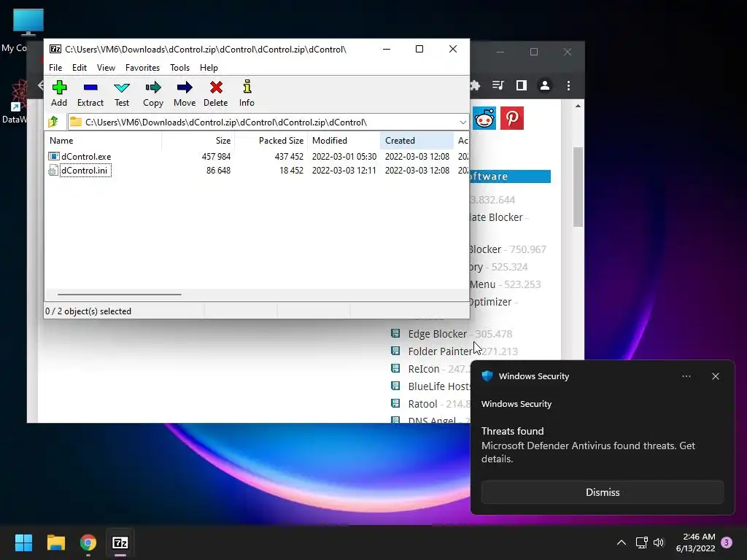Sort by Size column header
This screenshot has width=747, height=560.
198,141
